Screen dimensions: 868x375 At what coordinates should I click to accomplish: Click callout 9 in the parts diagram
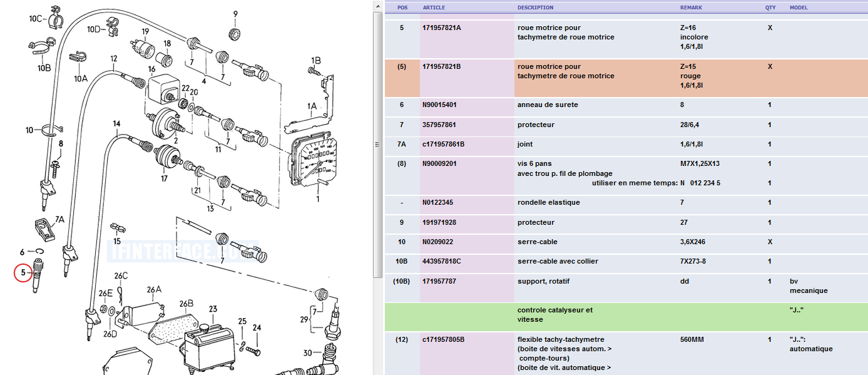(x=235, y=14)
